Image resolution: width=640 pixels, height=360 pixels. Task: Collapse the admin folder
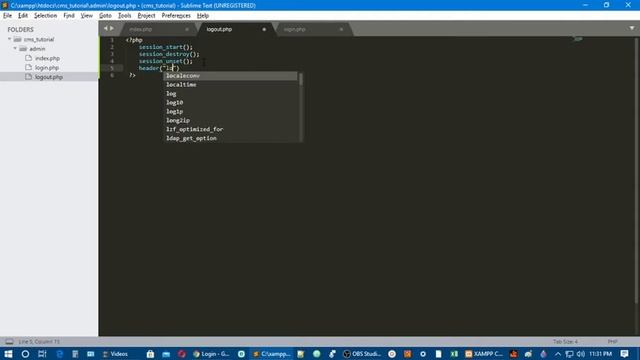click(15, 49)
